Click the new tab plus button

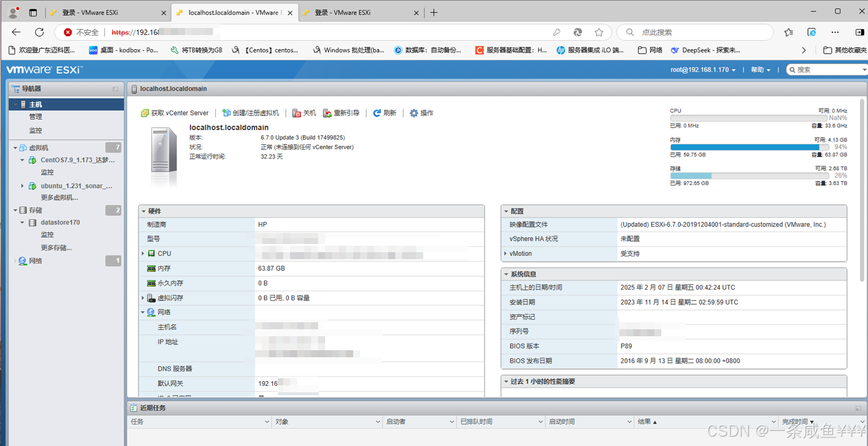click(x=434, y=12)
